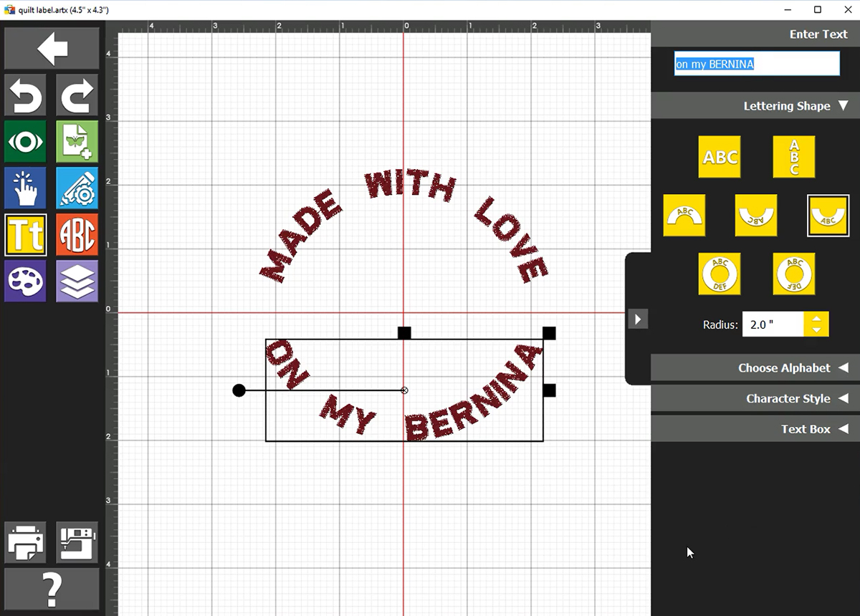The width and height of the screenshot is (860, 616).
Task: Click the top-center square handle of text box
Action: pyautogui.click(x=404, y=333)
